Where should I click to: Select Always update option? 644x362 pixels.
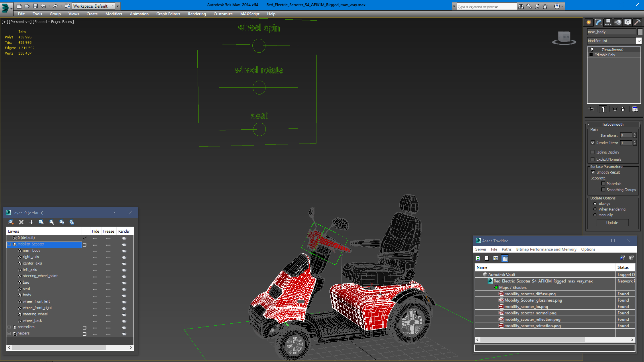coord(595,203)
